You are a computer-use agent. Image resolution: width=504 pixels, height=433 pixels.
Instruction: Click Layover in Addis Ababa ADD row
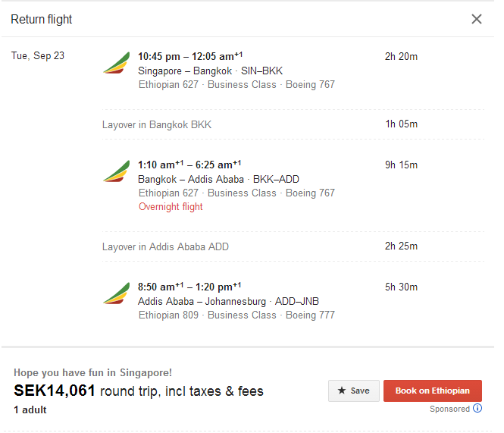(165, 246)
